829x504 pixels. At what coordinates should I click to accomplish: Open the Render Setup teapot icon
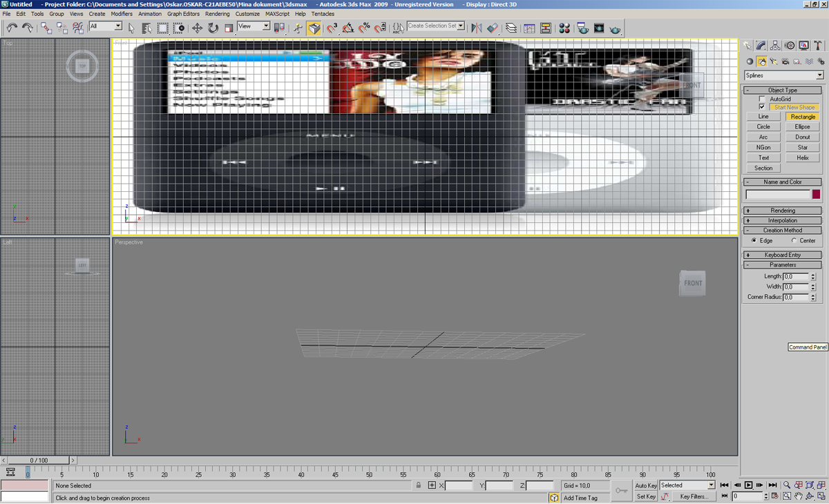582,28
